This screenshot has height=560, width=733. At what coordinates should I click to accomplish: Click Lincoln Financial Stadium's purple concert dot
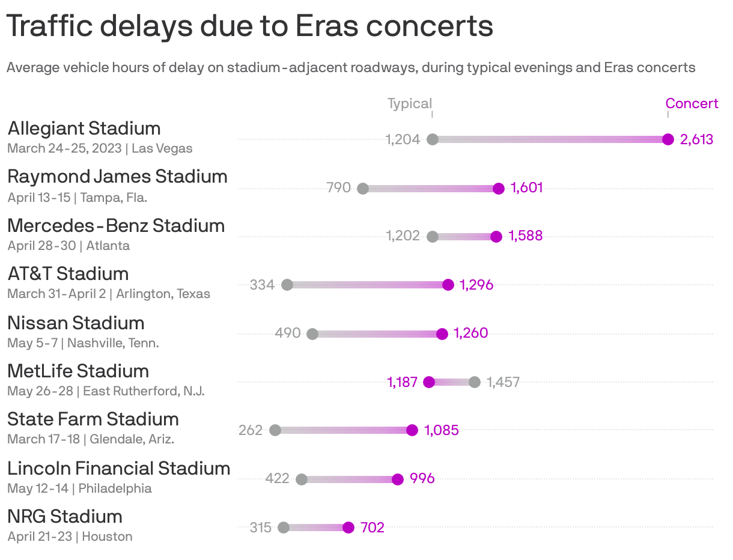tap(397, 479)
